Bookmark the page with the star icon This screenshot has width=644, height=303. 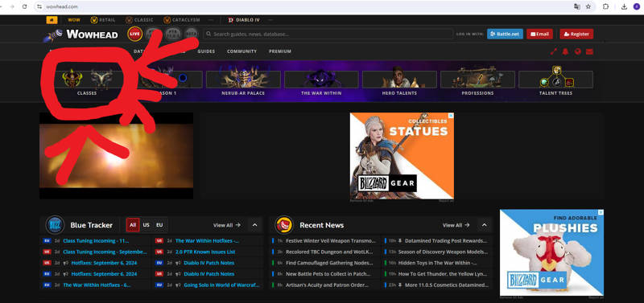(588, 6)
